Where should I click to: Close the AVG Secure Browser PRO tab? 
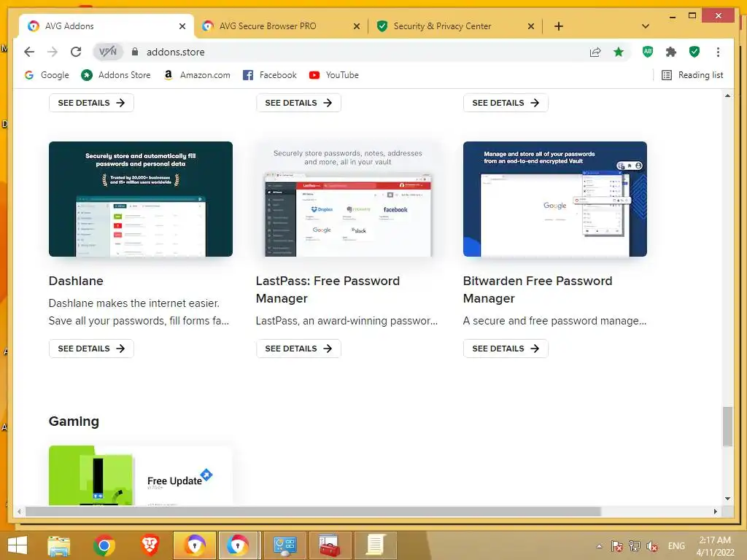coord(356,26)
